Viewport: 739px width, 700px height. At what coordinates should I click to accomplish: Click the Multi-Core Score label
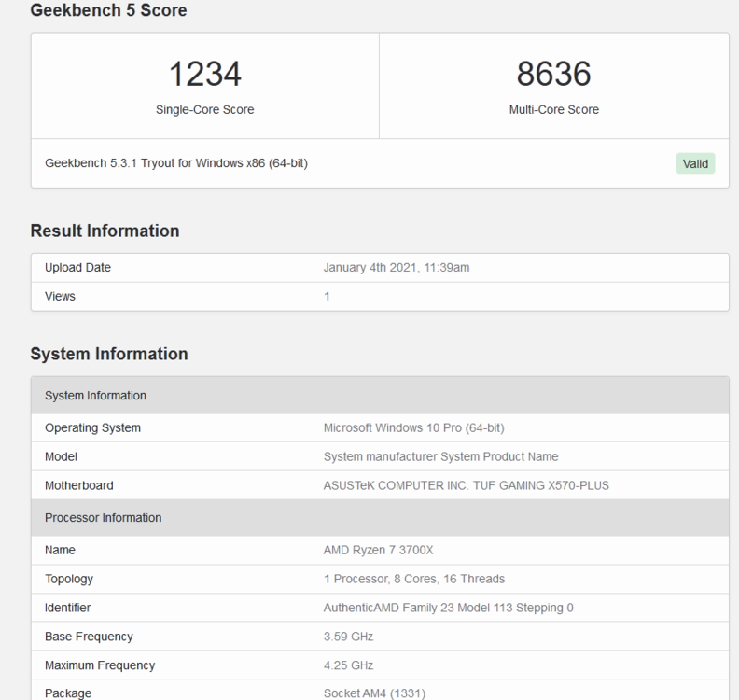click(x=553, y=109)
